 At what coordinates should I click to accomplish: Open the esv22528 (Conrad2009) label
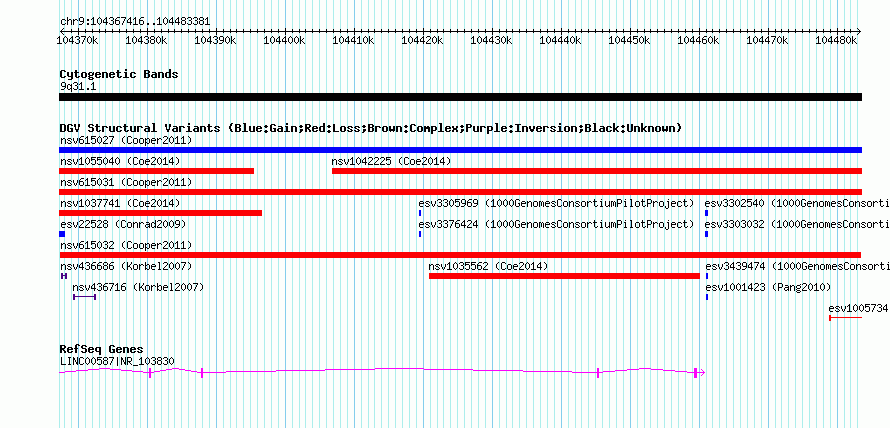(x=123, y=224)
